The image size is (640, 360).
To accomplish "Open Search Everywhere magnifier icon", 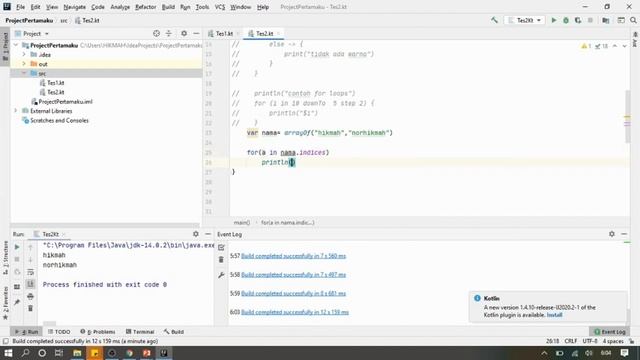I will coord(633,20).
